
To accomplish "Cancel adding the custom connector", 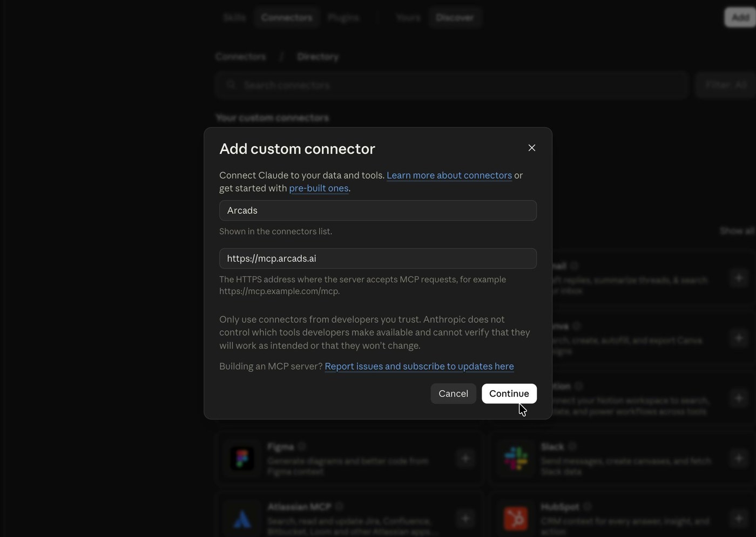I will pyautogui.click(x=453, y=393).
